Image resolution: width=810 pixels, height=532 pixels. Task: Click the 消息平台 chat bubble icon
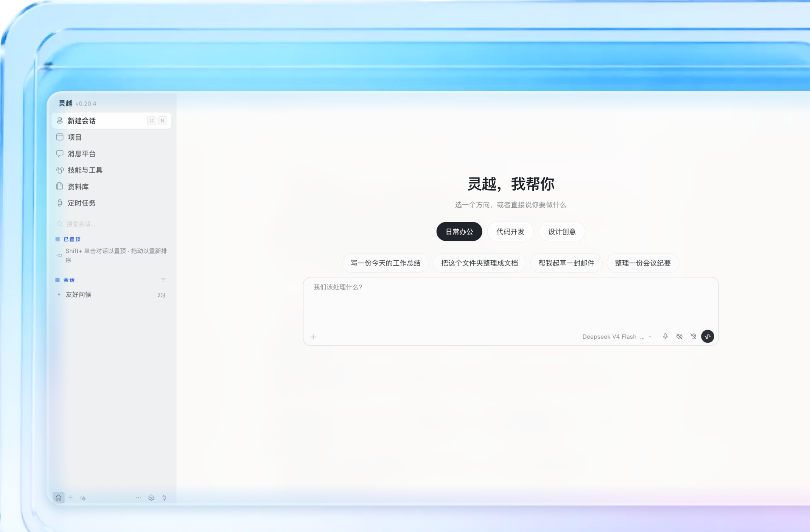[60, 154]
